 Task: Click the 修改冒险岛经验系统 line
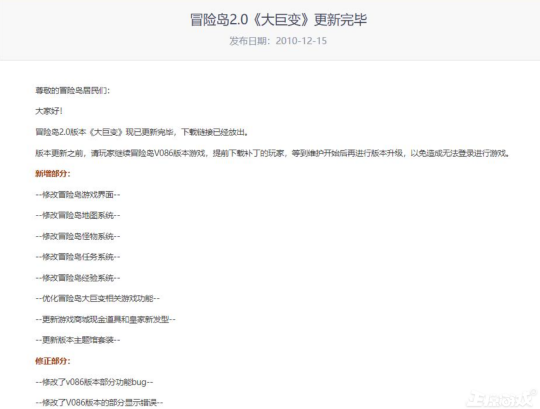[78, 278]
